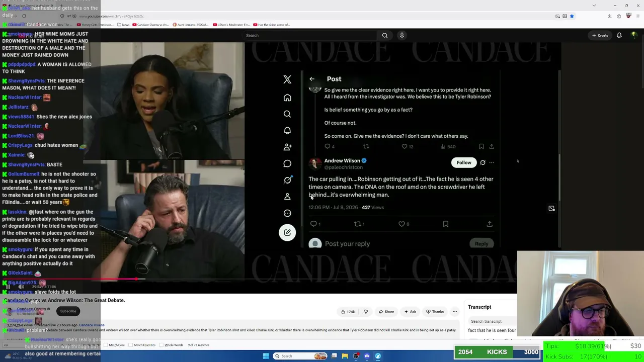Click the Thanks button
This screenshot has height=362, width=644.
(435, 312)
